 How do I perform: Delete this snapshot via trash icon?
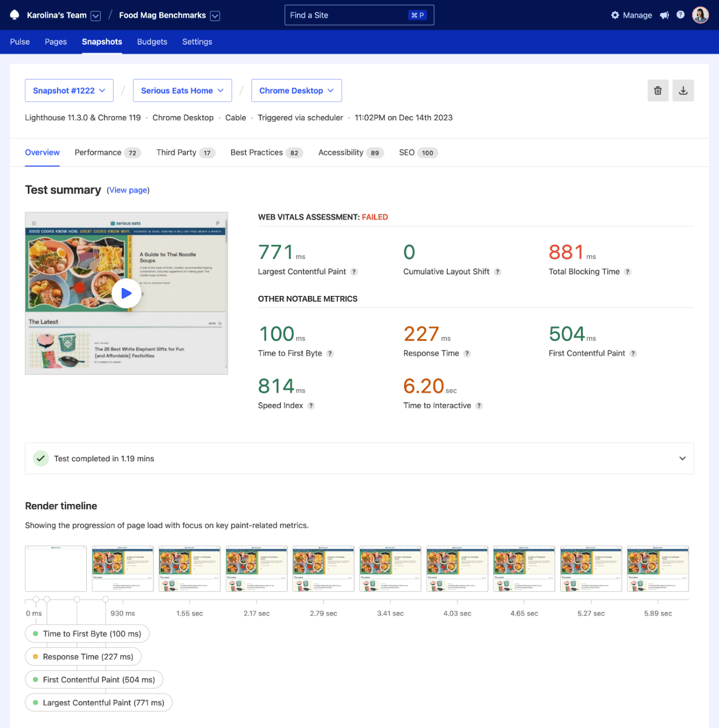click(x=658, y=90)
